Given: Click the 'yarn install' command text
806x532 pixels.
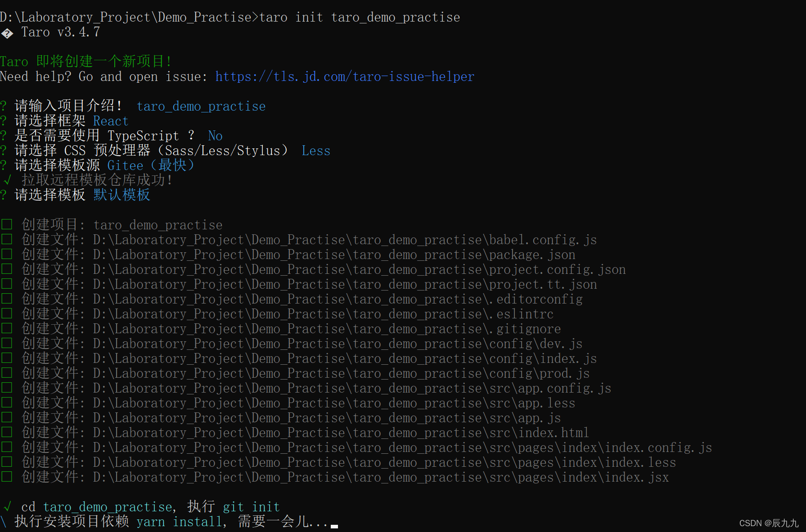Looking at the screenshot, I should pyautogui.click(x=180, y=522).
